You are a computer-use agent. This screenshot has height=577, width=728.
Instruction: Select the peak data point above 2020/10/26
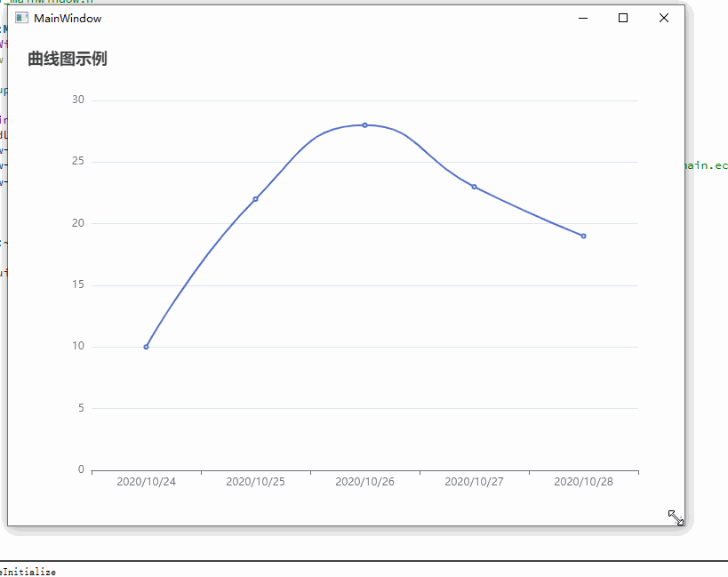pyautogui.click(x=364, y=124)
